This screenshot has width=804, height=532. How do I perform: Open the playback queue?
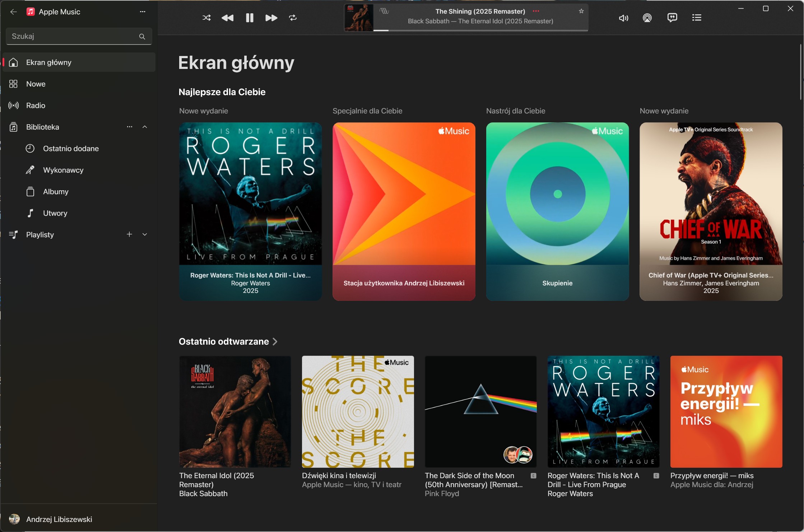pyautogui.click(x=697, y=17)
